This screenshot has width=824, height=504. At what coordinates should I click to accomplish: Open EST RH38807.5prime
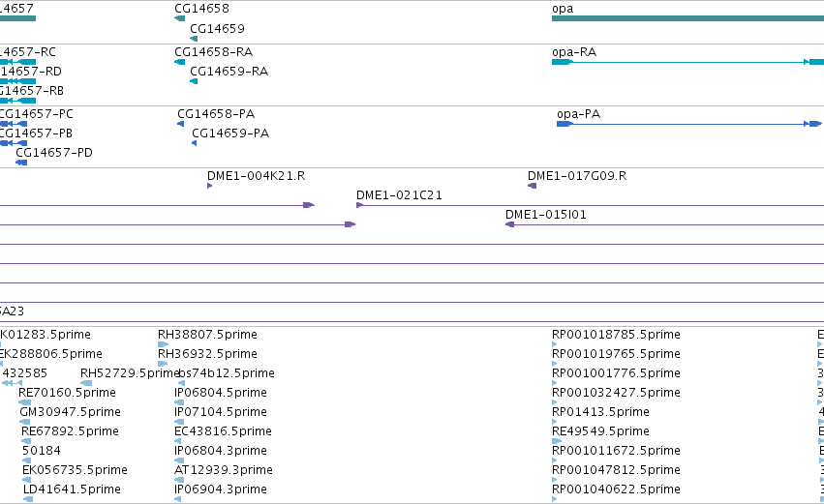[x=207, y=335]
